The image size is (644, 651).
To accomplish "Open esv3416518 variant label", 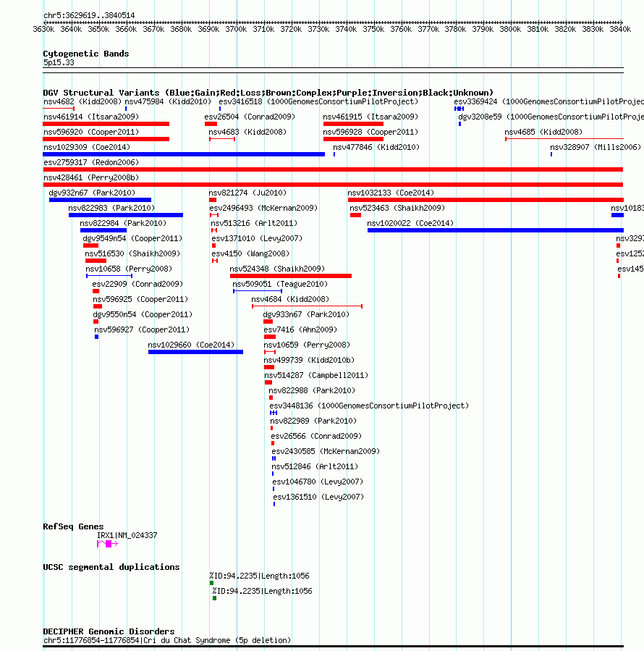I will pos(318,101).
